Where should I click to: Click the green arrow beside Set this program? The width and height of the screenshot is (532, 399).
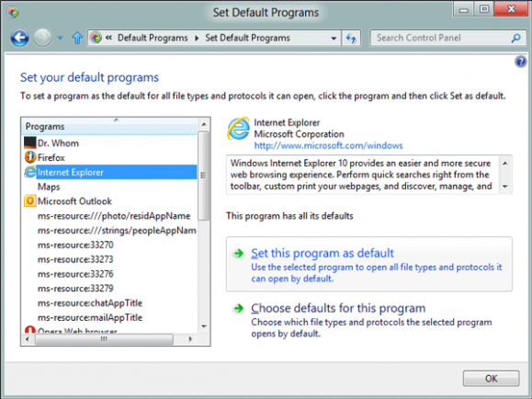239,253
